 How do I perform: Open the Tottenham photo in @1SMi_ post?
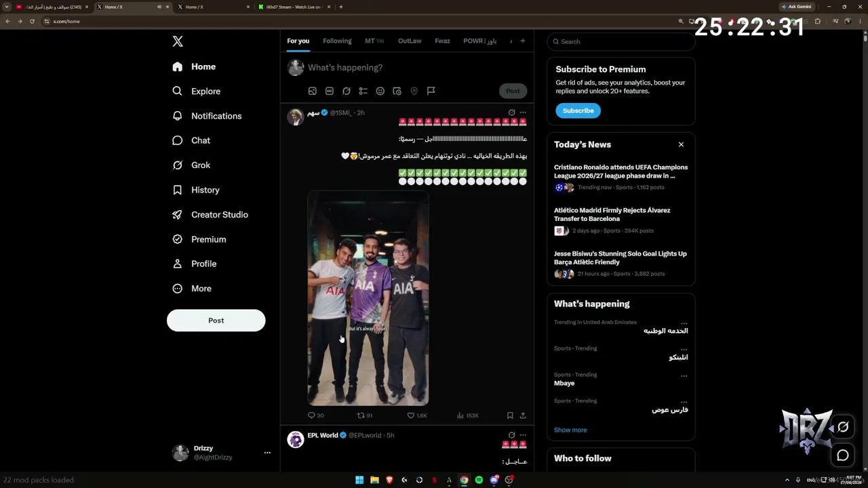point(368,298)
